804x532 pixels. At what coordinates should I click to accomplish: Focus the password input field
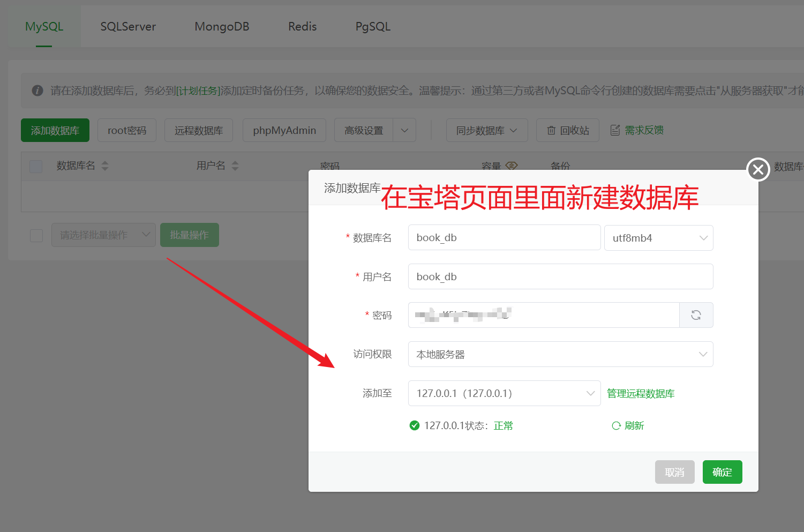[x=544, y=315]
